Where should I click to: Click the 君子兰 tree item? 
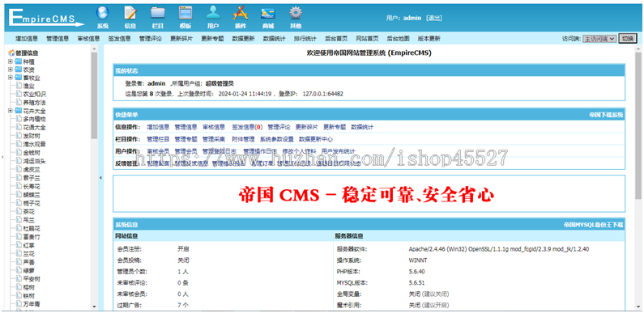[x=32, y=178]
